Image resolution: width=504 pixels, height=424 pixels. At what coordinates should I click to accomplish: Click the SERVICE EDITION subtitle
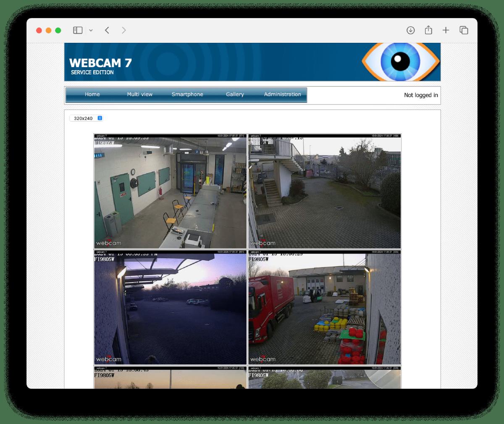92,72
